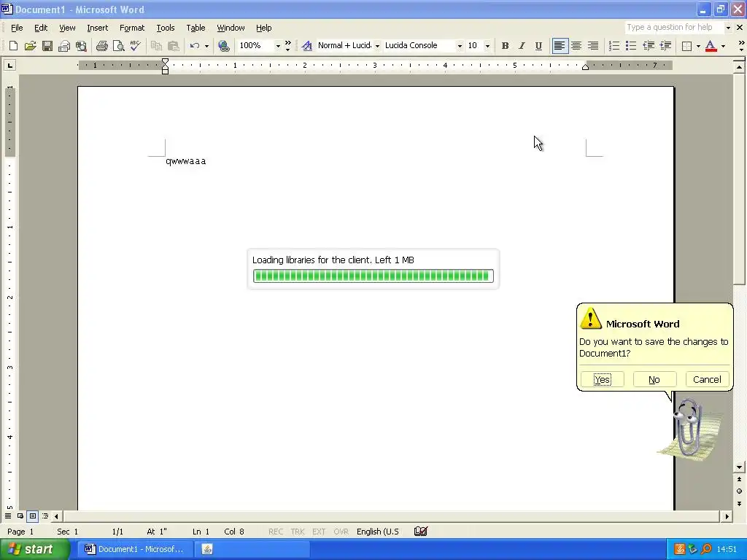Viewport: 747px width, 560px height.
Task: Switch to Normal view button
Action: click(x=7, y=516)
